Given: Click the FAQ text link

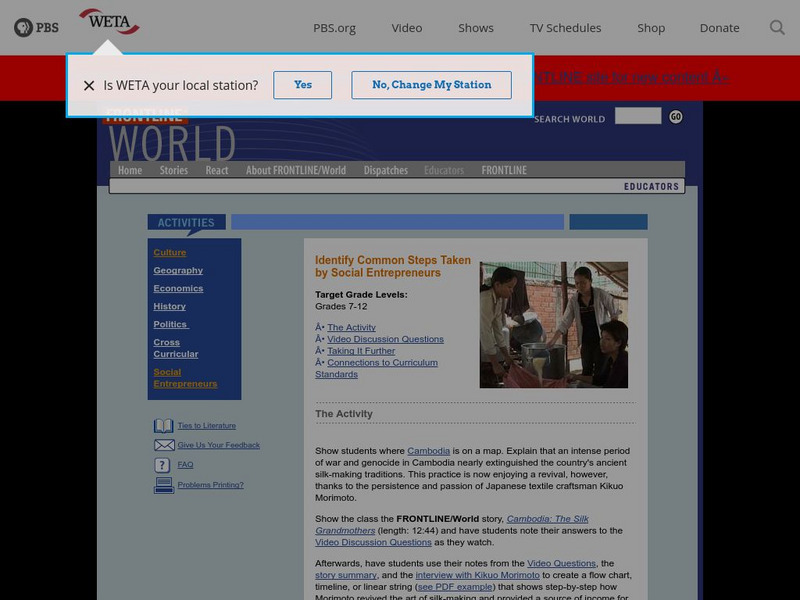Looking at the screenshot, I should [185, 464].
